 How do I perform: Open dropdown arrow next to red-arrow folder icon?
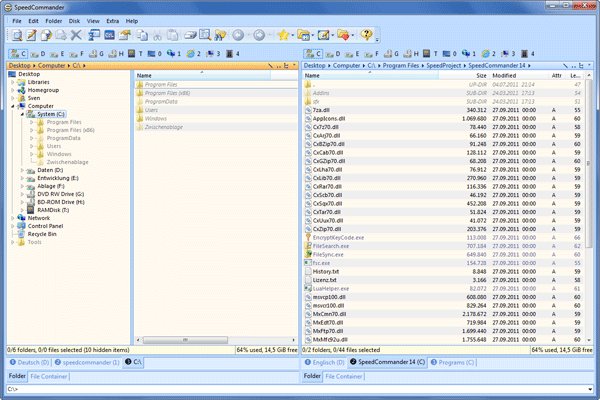click(x=353, y=36)
